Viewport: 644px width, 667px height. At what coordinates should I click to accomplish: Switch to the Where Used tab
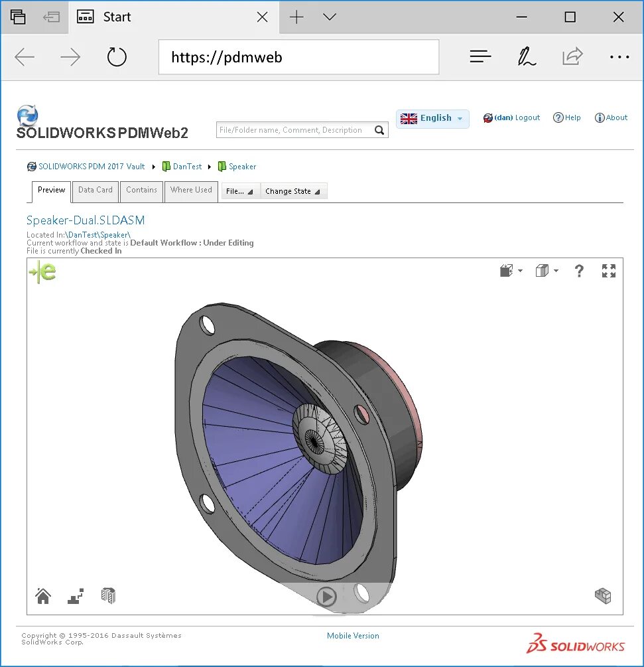(191, 191)
